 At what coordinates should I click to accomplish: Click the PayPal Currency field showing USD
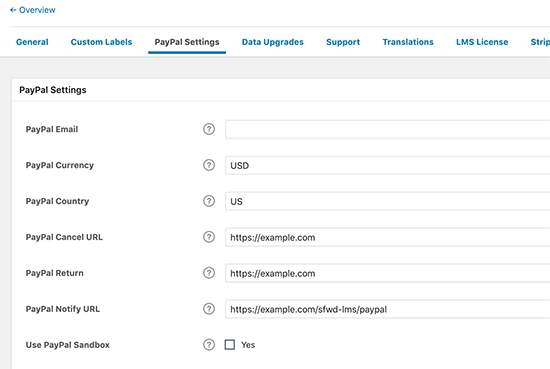(388, 165)
